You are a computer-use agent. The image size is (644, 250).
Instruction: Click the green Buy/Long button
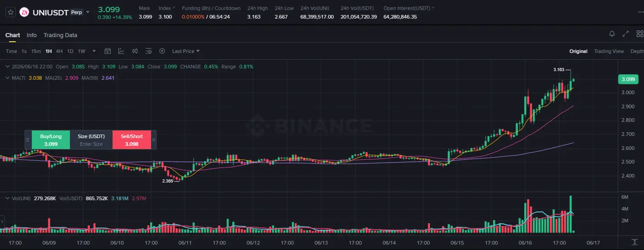click(51, 139)
